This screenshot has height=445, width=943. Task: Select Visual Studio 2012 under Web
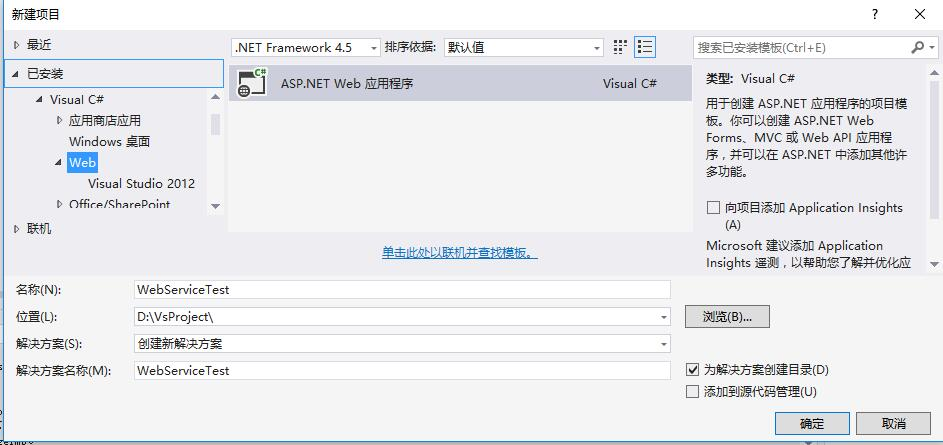coord(141,183)
